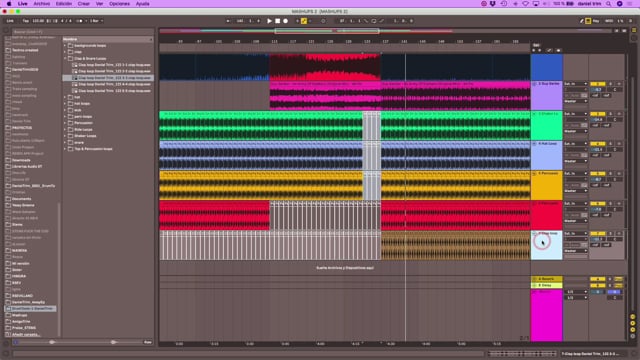This screenshot has width=640, height=360.
Task: Open the Techno created place in sidebar
Action: (24, 50)
